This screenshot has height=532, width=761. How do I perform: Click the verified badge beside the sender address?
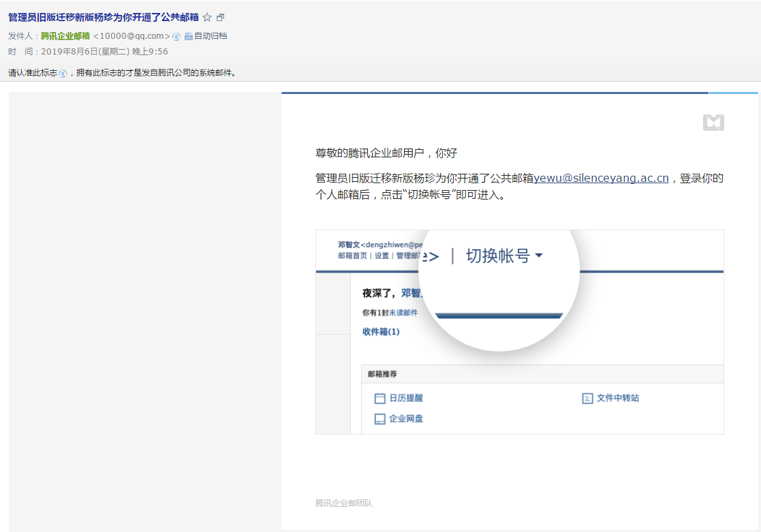(x=176, y=35)
